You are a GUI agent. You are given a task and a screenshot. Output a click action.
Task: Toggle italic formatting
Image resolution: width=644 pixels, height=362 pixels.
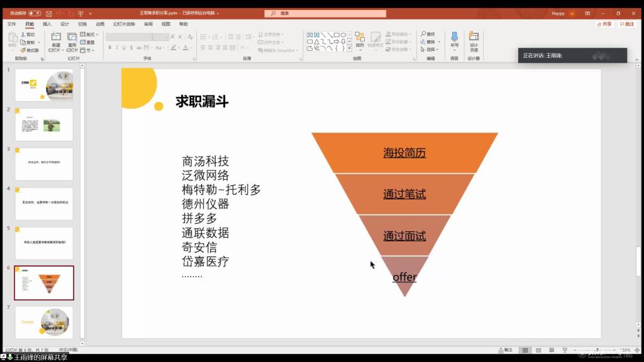click(x=117, y=48)
